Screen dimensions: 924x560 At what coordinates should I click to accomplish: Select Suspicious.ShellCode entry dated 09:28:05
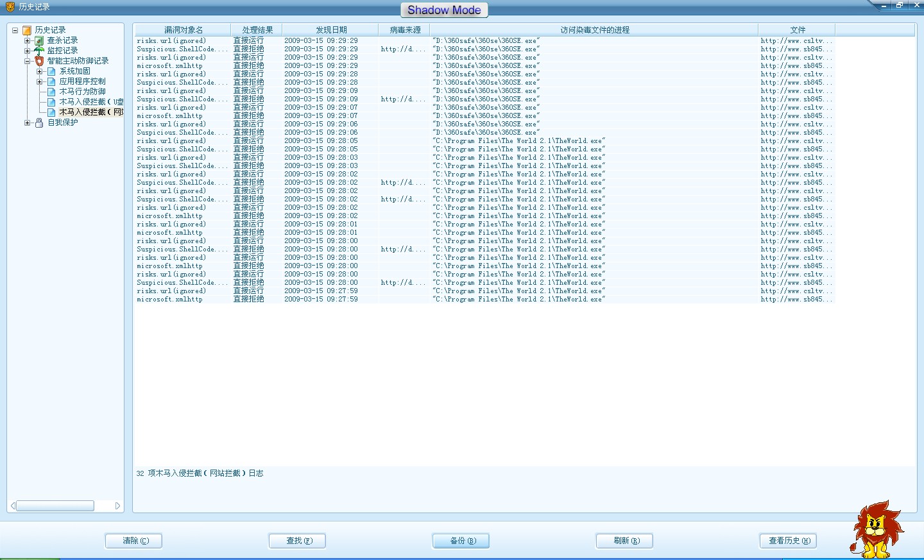click(x=484, y=149)
